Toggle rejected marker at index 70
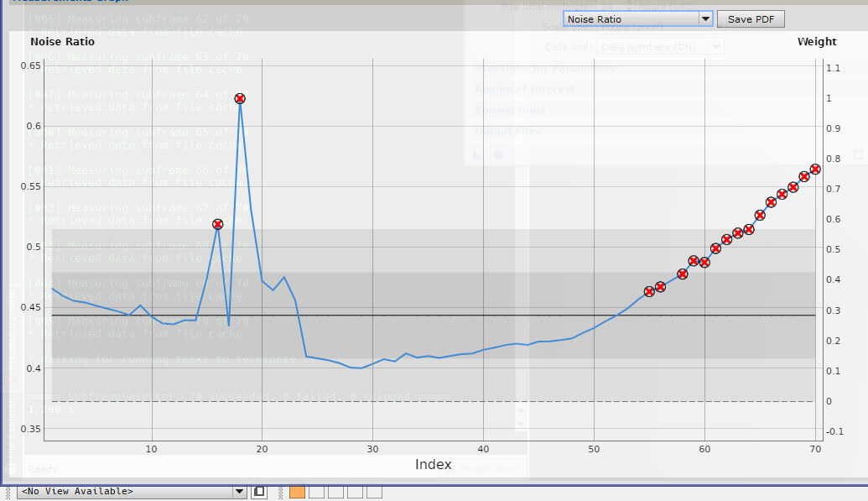The height and width of the screenshot is (501, 868). (815, 170)
